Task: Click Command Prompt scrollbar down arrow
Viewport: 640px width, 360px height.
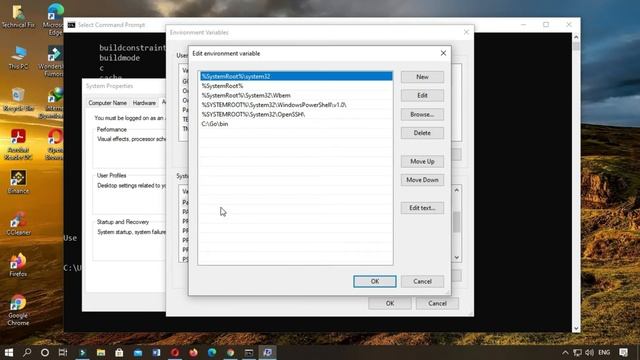Action: pos(576,328)
